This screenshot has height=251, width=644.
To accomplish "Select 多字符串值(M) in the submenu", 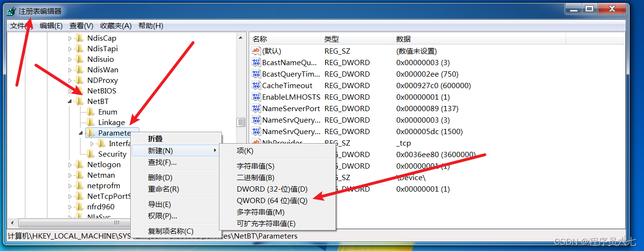I will [x=277, y=212].
